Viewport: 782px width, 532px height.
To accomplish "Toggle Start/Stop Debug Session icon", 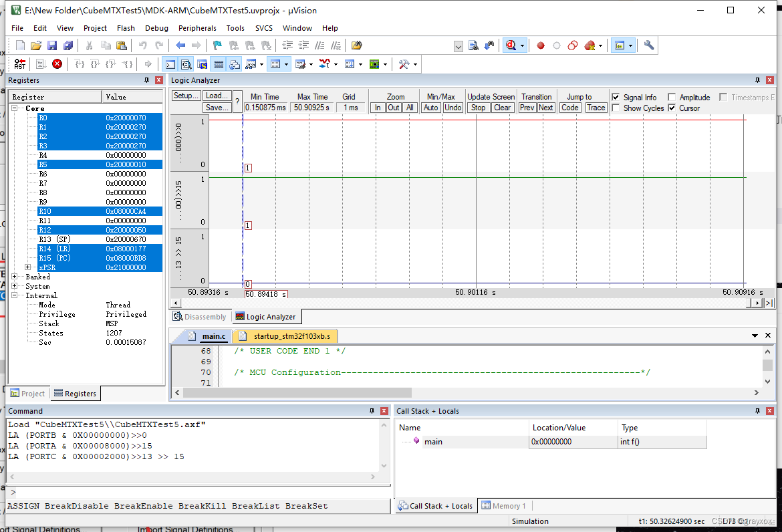I will (511, 45).
